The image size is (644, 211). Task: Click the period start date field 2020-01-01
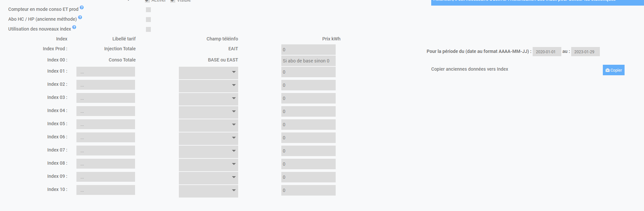546,52
